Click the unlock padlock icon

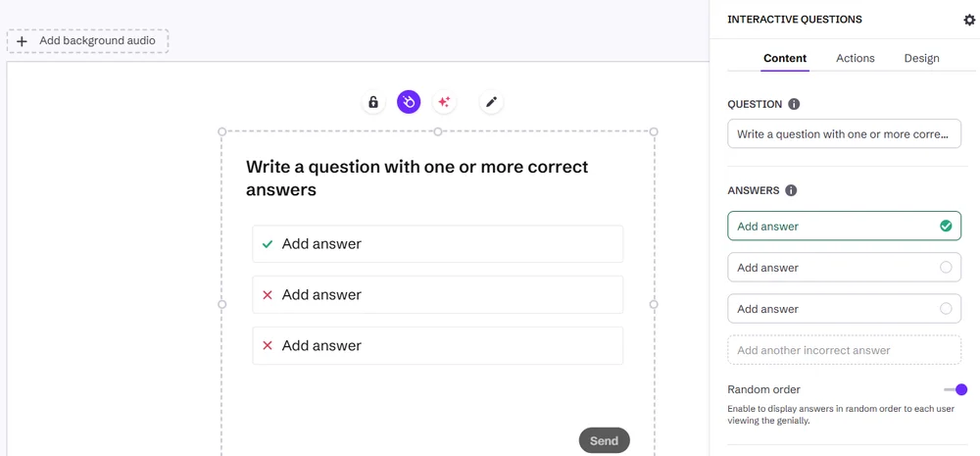point(373,102)
